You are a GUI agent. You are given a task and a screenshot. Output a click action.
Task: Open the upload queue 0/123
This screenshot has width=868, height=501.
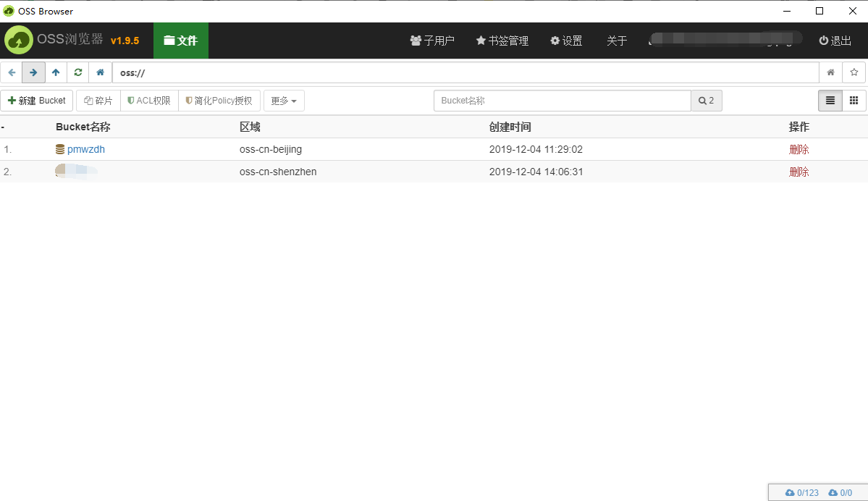(x=801, y=493)
